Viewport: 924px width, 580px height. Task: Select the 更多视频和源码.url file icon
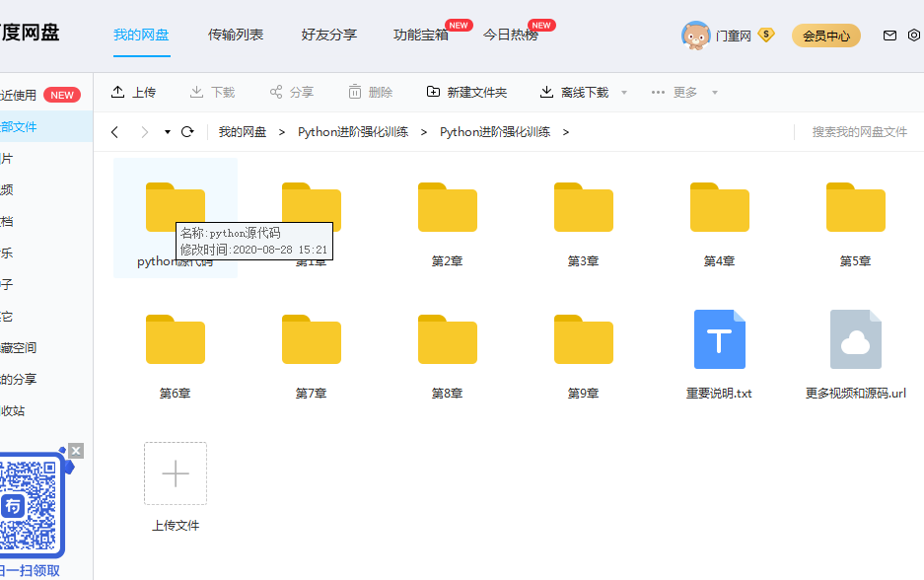coord(856,339)
